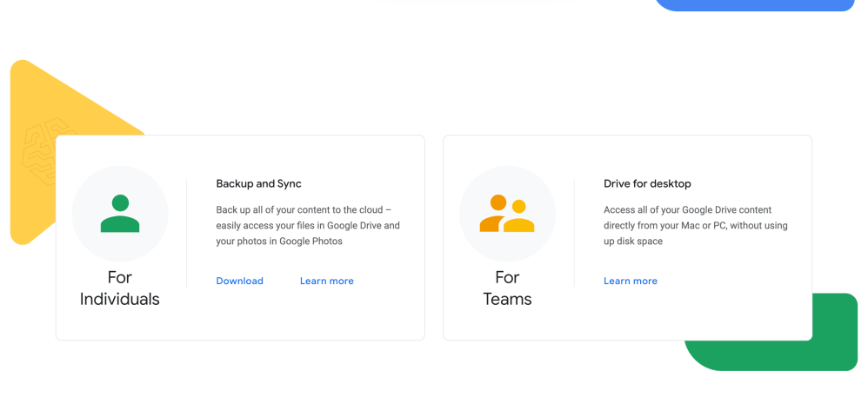Image resolution: width=868 pixels, height=404 pixels.
Task: Click the Backup and Sync heading
Action: coord(258,183)
